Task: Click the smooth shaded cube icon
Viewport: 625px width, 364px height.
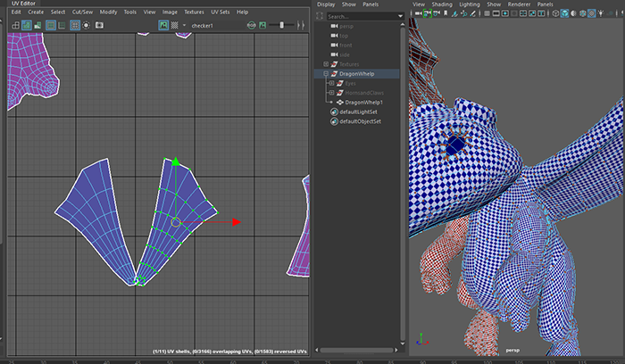Action: (x=565, y=13)
